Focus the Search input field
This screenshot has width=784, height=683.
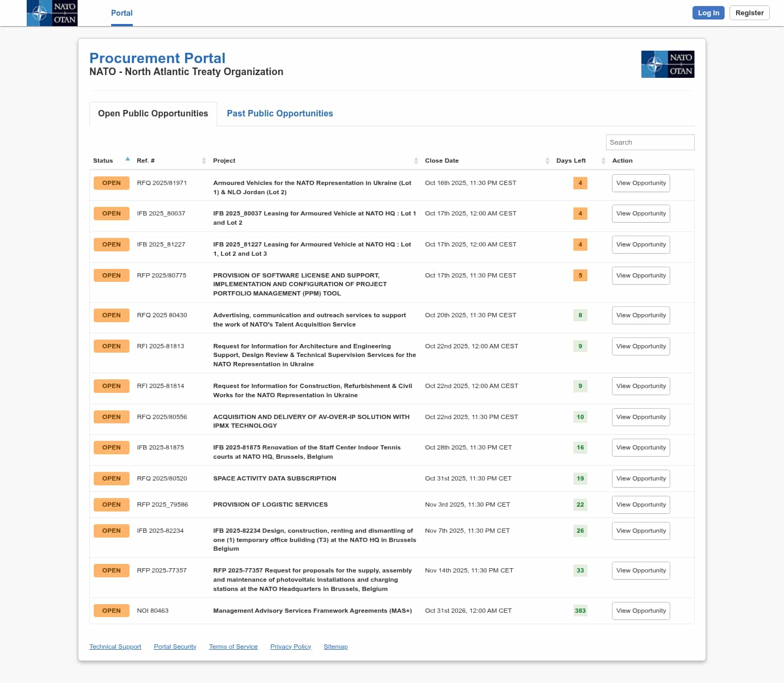click(x=650, y=142)
